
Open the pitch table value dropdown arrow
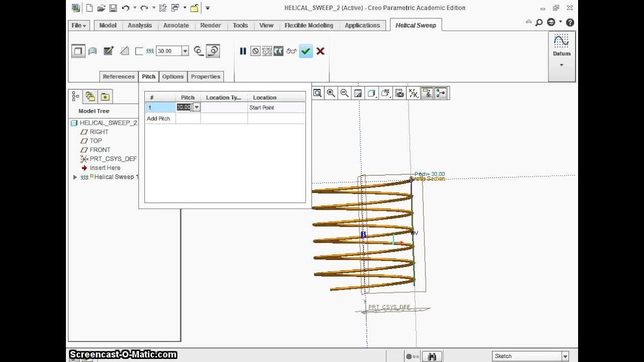[197, 107]
